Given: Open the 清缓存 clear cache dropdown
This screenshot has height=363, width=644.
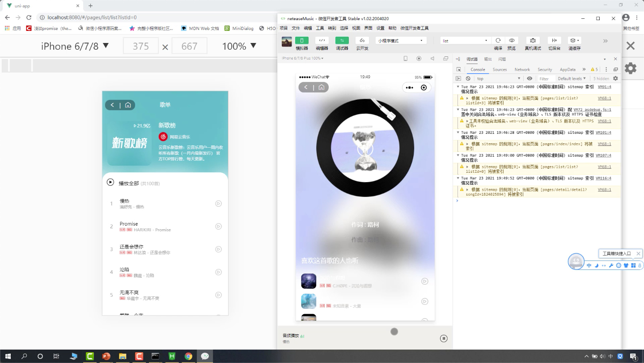Looking at the screenshot, I should pos(574,40).
